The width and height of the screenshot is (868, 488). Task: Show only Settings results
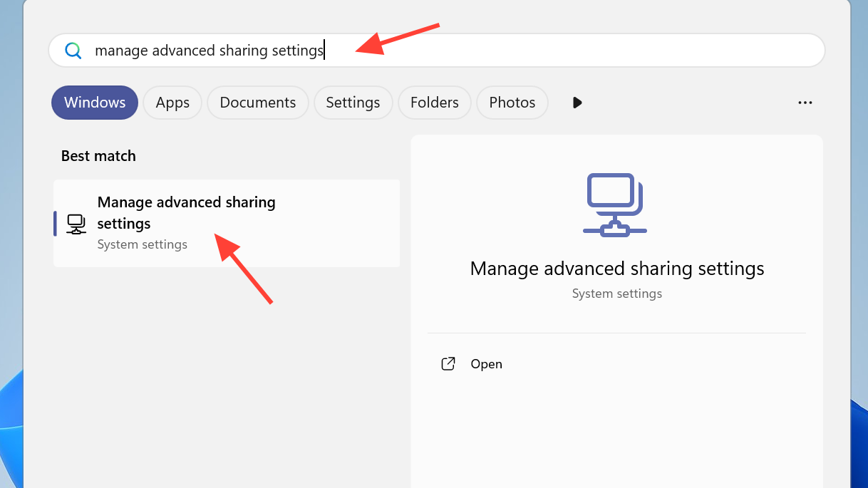(x=353, y=103)
